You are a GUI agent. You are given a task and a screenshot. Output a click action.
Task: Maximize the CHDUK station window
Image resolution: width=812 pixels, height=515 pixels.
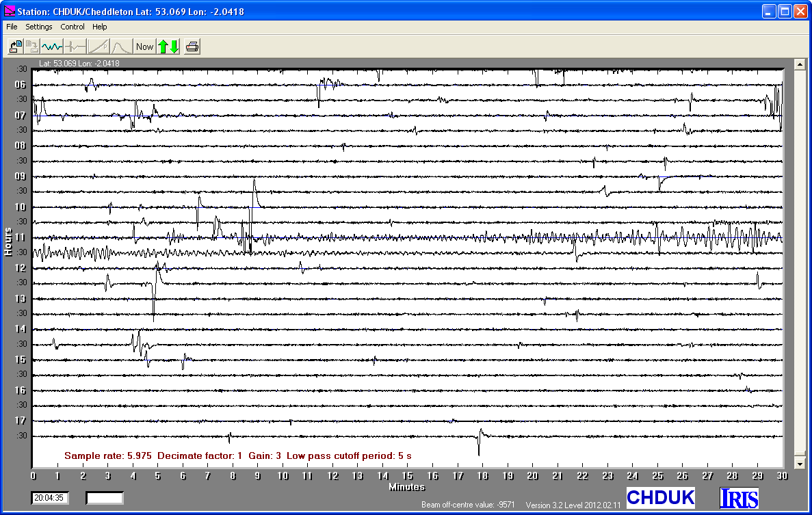[x=785, y=11]
